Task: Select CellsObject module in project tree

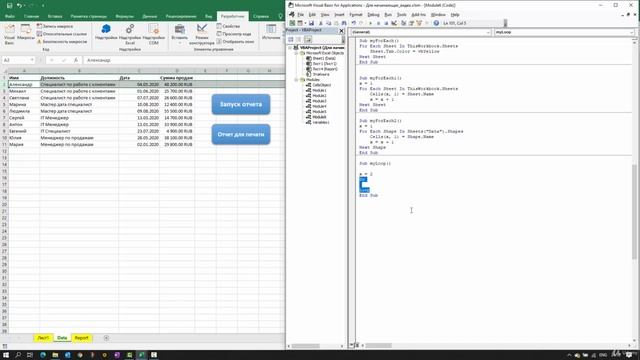Action: 319,85
